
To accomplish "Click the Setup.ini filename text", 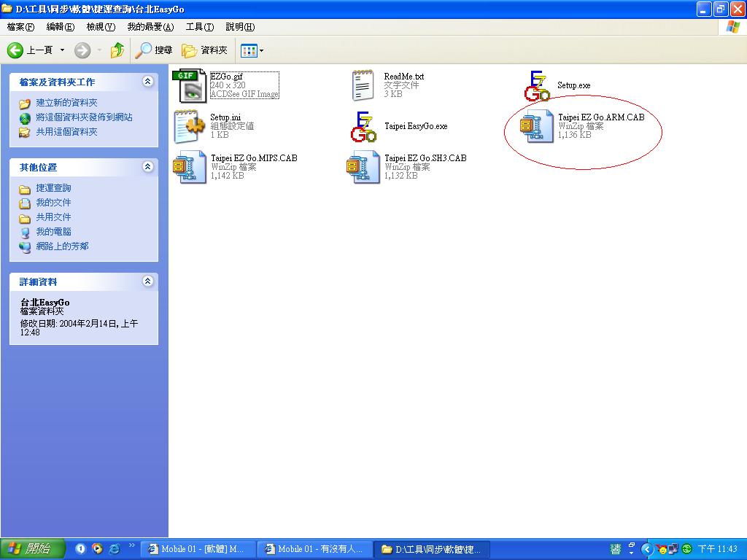I will pos(226,117).
